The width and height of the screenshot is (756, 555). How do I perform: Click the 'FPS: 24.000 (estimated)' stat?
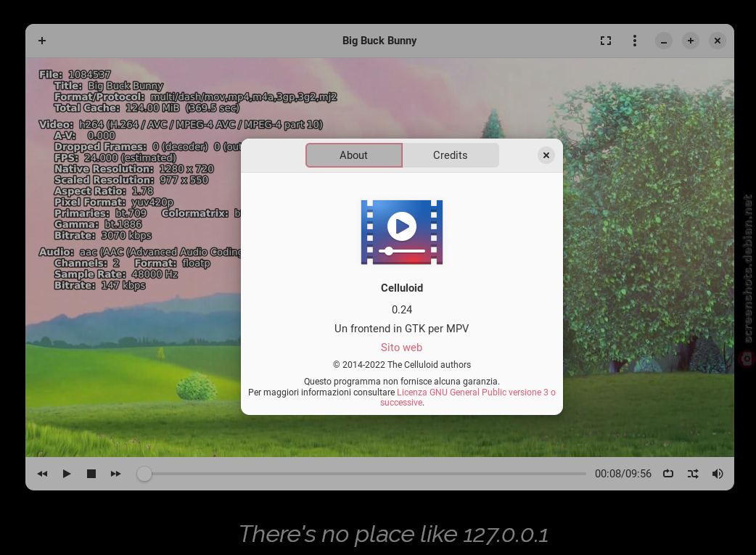point(115,157)
